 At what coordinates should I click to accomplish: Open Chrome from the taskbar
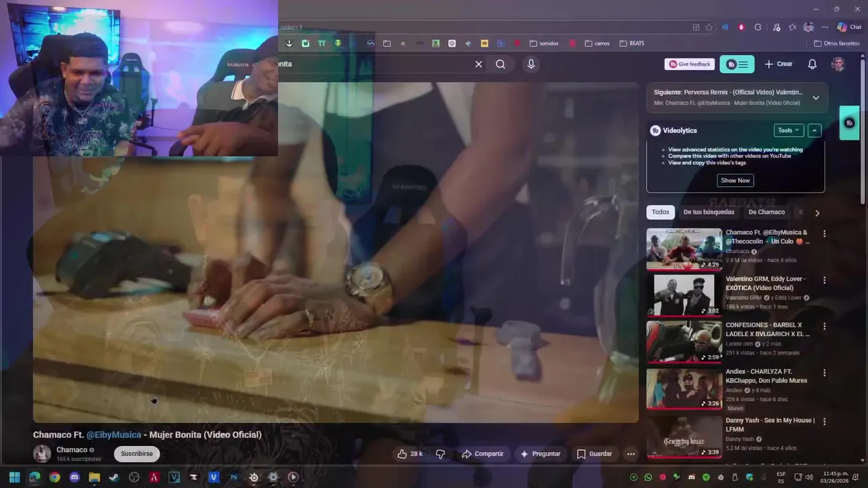[54, 477]
